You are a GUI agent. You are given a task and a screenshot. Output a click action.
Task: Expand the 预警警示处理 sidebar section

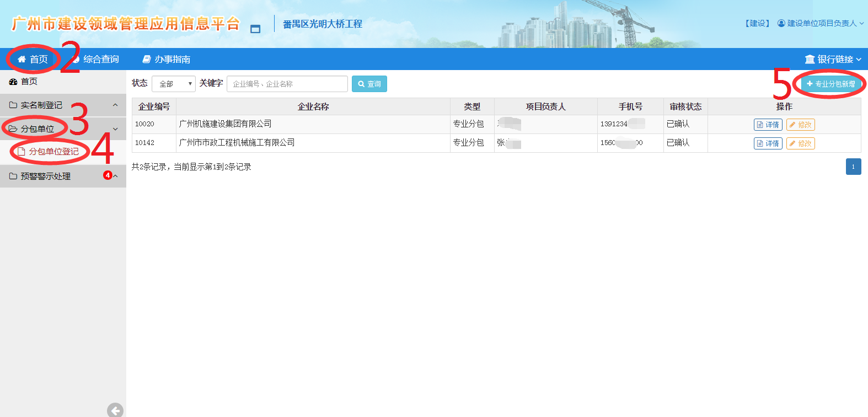tap(63, 176)
